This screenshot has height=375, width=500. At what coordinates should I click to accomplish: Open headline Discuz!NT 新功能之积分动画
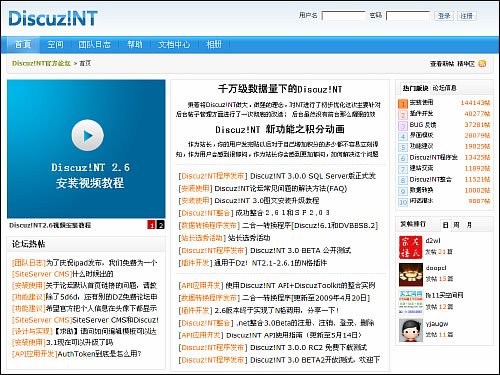point(280,129)
